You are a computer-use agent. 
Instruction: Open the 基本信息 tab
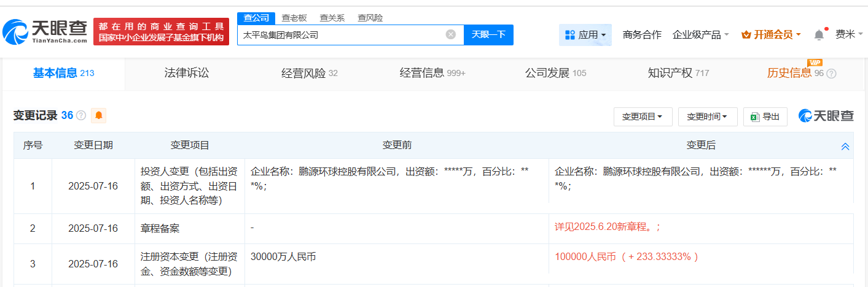click(x=63, y=74)
